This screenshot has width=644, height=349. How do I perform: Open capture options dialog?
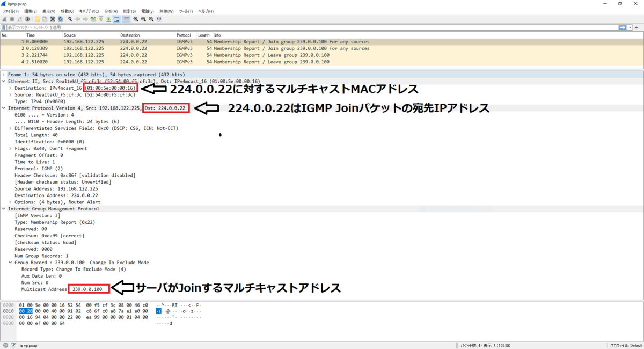(x=27, y=19)
